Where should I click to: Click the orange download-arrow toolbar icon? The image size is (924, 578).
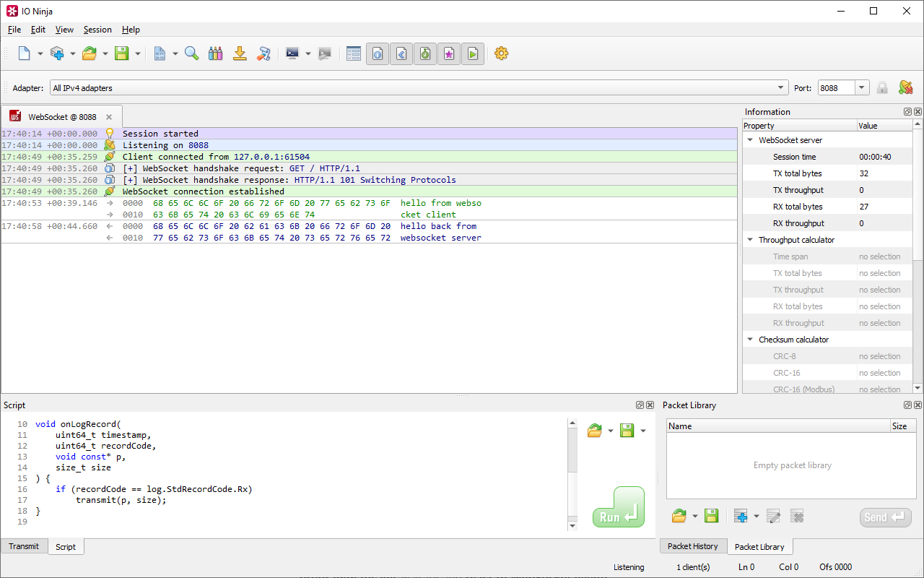tap(240, 53)
